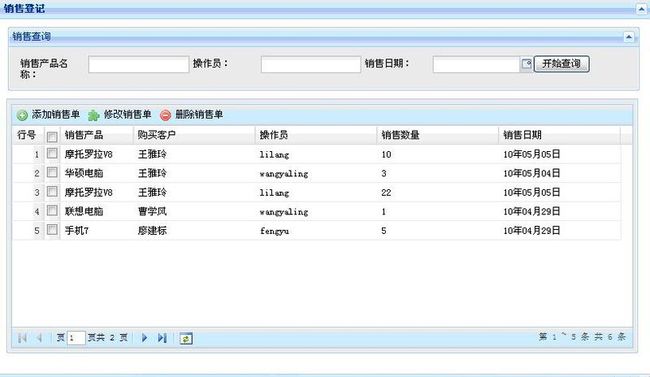Focus the 销售产品名称 input field
The width and height of the screenshot is (650, 377).
click(x=138, y=65)
